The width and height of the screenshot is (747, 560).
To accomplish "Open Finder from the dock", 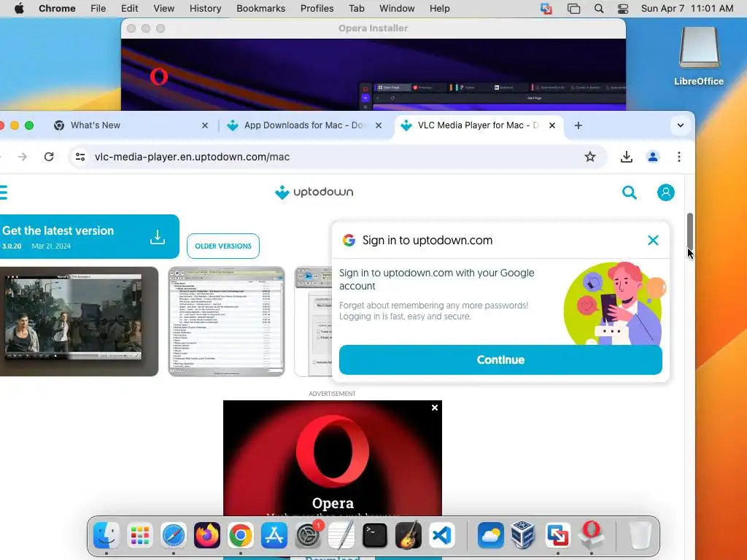I will (106, 535).
